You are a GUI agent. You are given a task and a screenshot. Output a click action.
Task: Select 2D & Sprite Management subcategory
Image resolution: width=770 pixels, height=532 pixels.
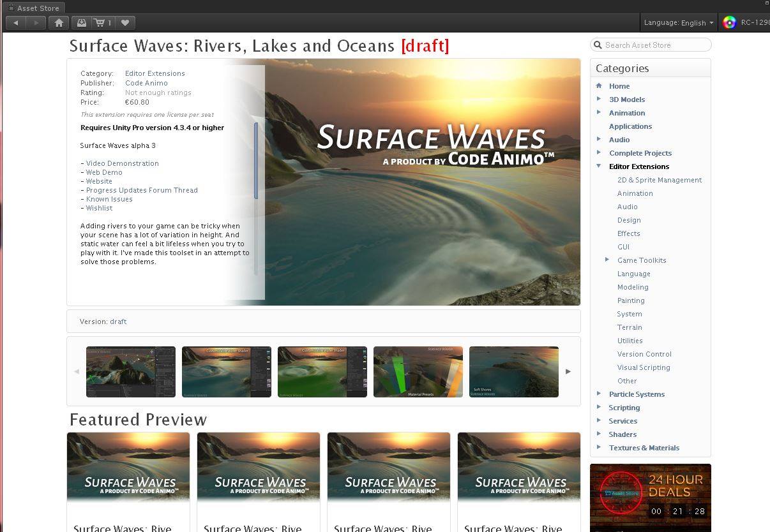660,180
